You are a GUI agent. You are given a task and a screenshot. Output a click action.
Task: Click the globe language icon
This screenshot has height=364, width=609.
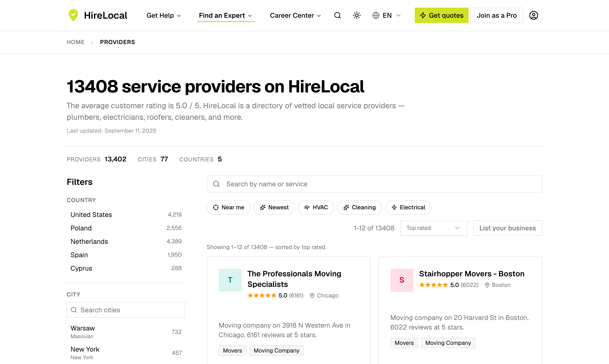(x=376, y=16)
